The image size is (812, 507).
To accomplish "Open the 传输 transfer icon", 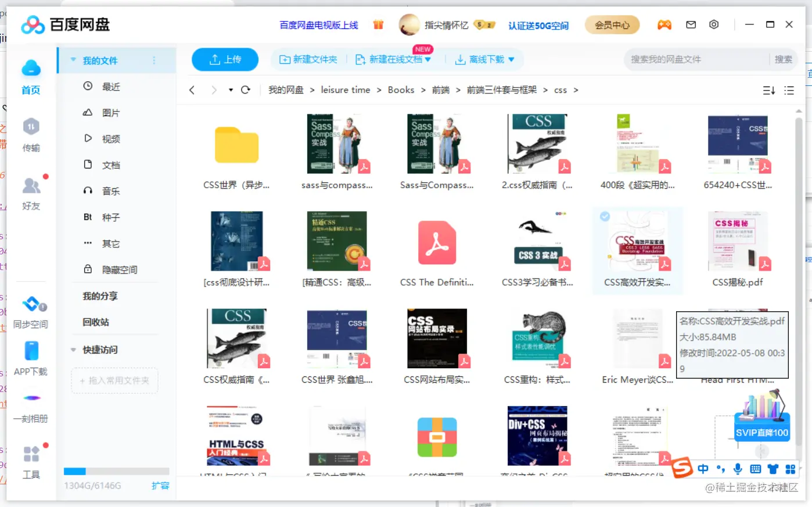I will tap(31, 127).
